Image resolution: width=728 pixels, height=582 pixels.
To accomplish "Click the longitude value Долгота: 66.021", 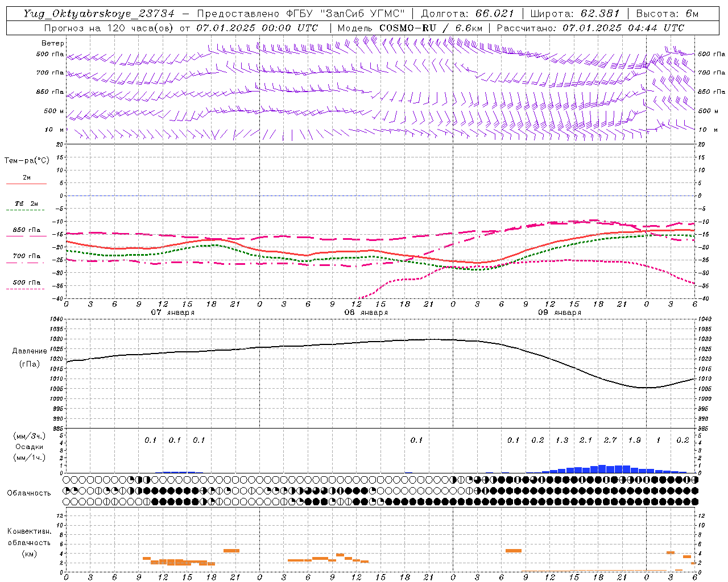I will 468,14.
